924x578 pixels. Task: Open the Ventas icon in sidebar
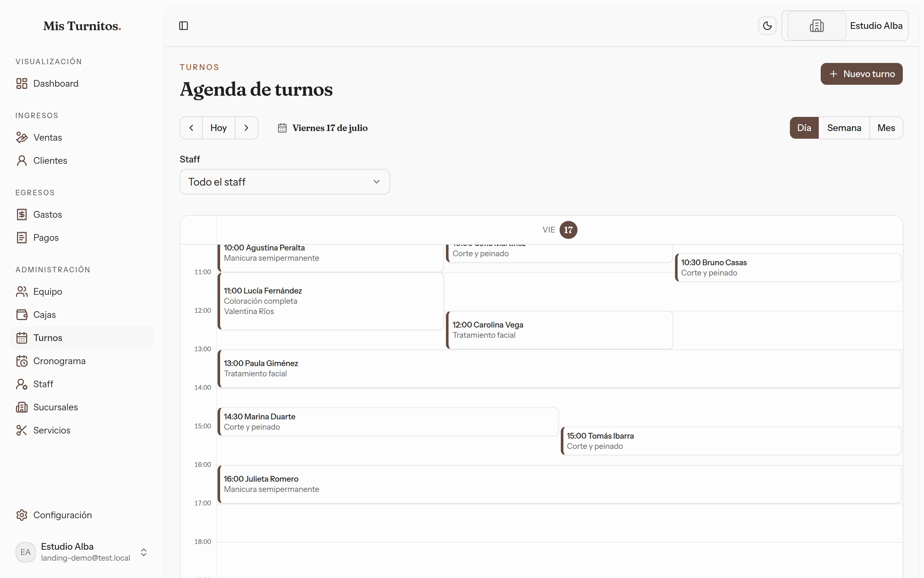22,137
